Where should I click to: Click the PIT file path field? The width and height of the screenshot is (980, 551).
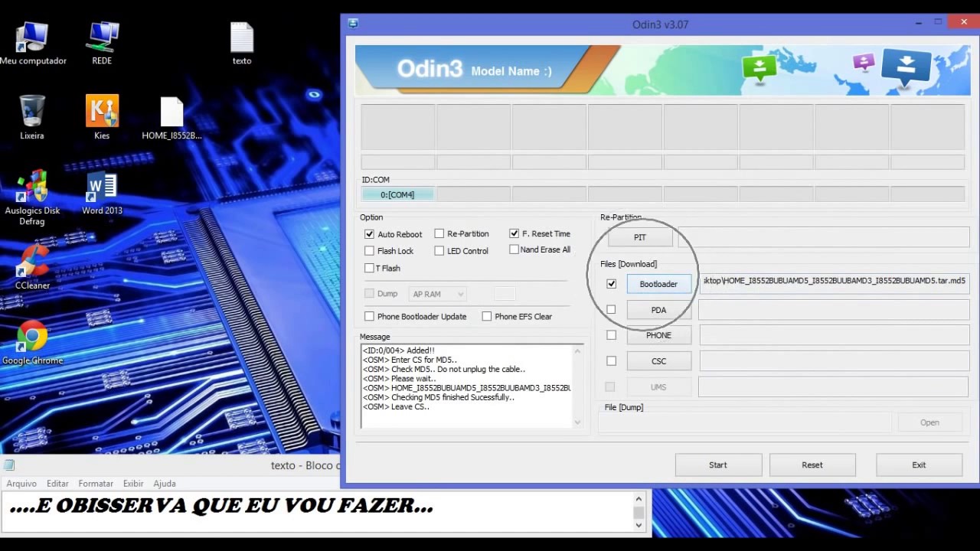click(824, 237)
